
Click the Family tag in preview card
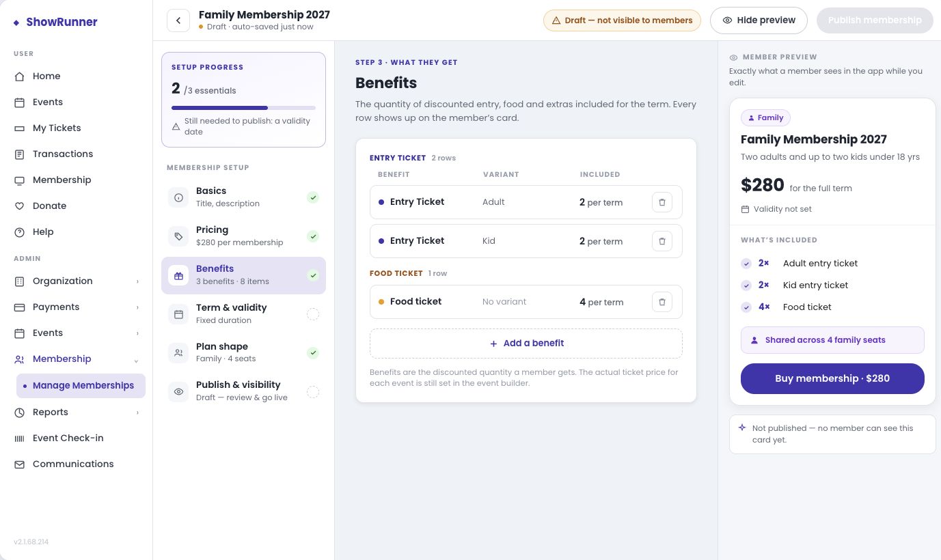pyautogui.click(x=765, y=118)
